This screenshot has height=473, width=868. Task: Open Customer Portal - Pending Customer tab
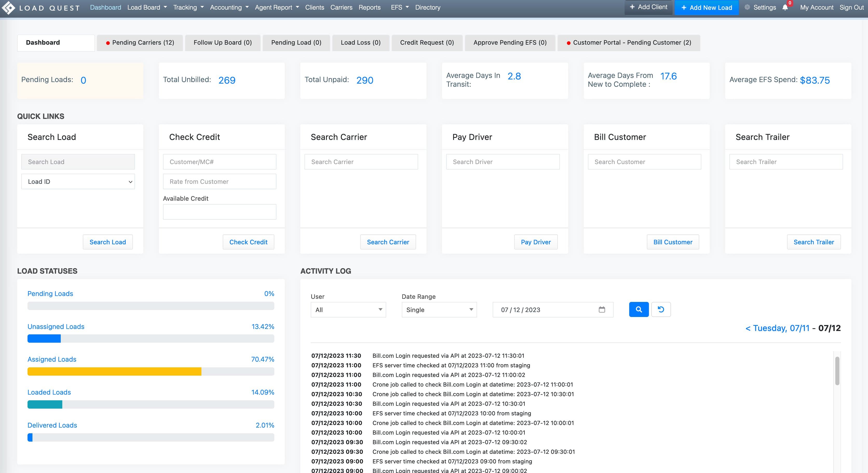point(629,43)
